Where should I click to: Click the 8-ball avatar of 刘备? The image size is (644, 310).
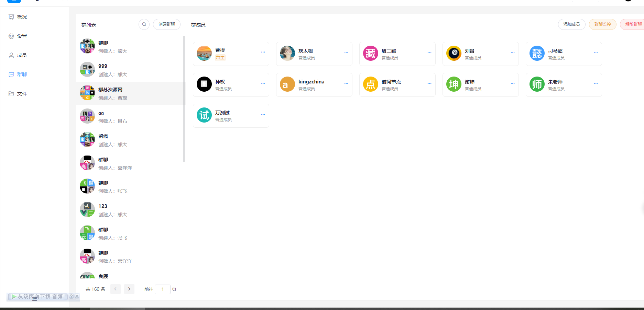454,53
